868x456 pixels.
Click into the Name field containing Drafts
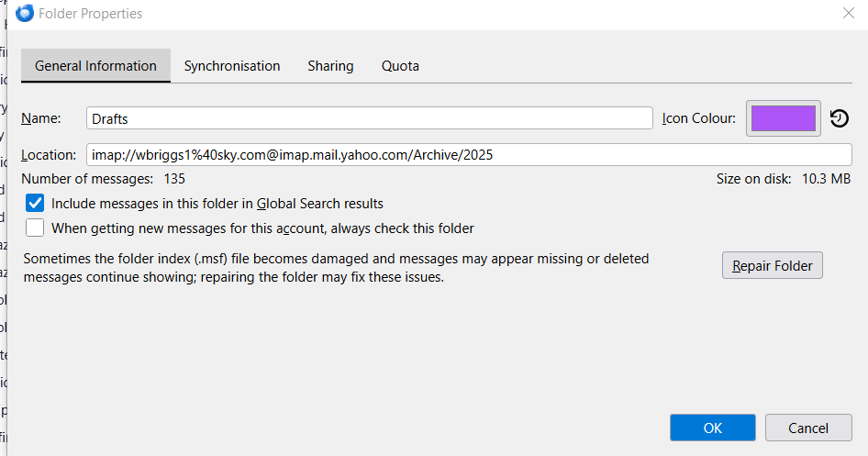tap(369, 118)
